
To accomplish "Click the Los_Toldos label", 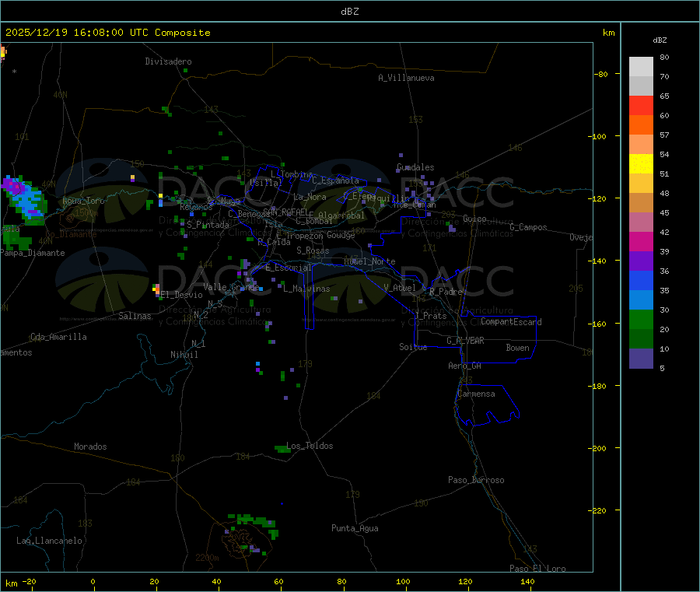I will 310,446.
